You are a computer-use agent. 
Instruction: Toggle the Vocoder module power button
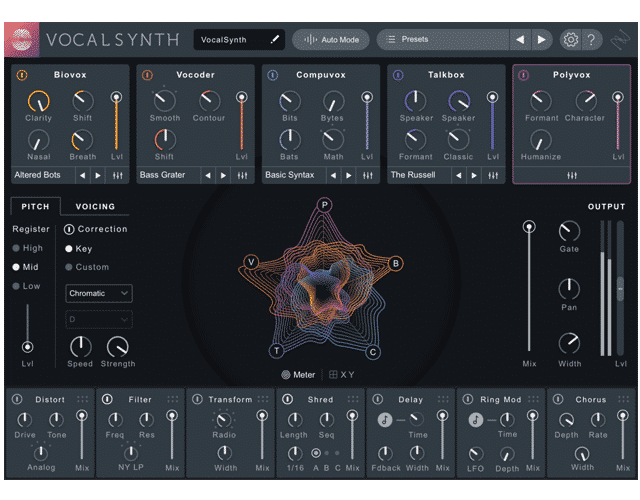point(147,75)
